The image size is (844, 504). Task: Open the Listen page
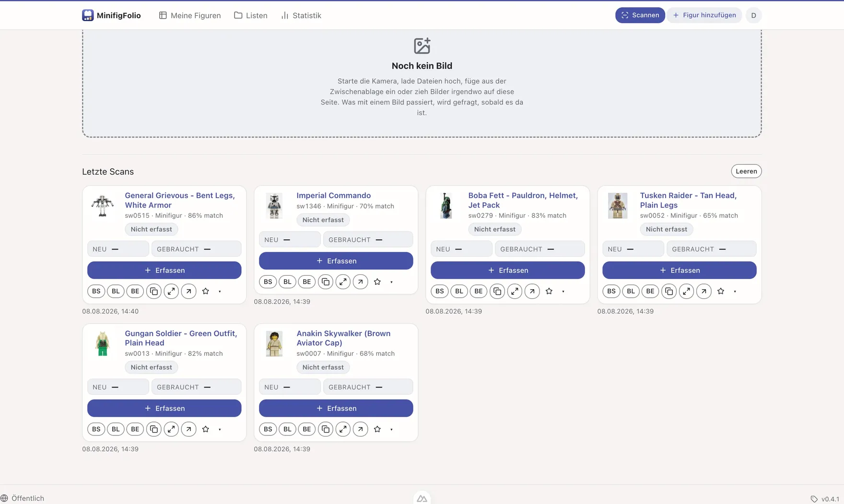251,15
